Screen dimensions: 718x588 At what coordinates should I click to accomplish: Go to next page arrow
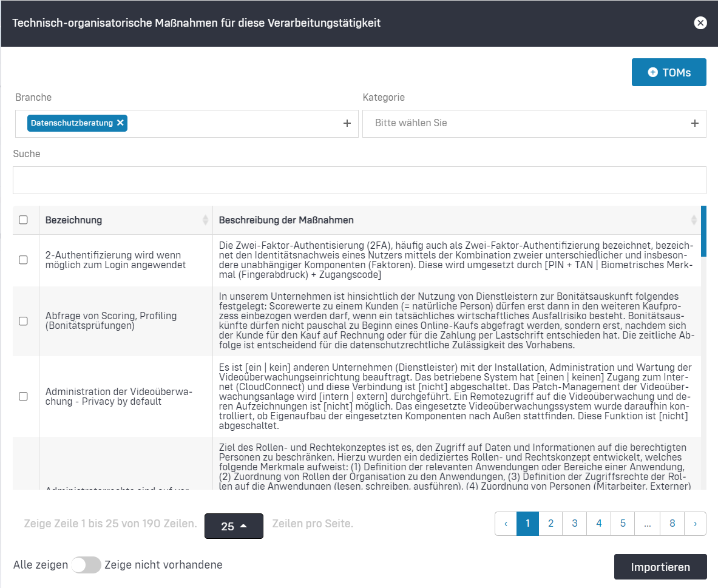click(x=695, y=523)
